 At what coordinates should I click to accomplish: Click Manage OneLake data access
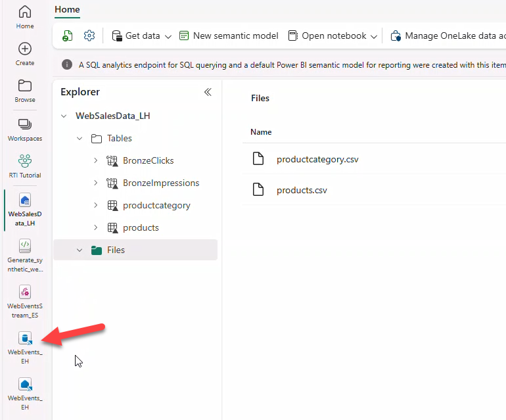coord(448,35)
